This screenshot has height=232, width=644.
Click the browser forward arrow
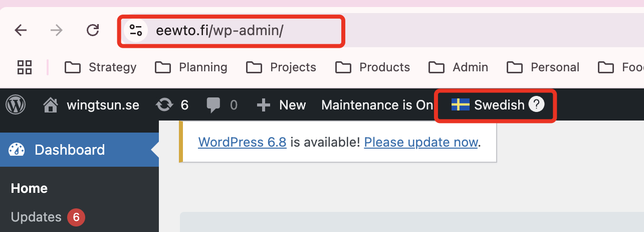[57, 31]
